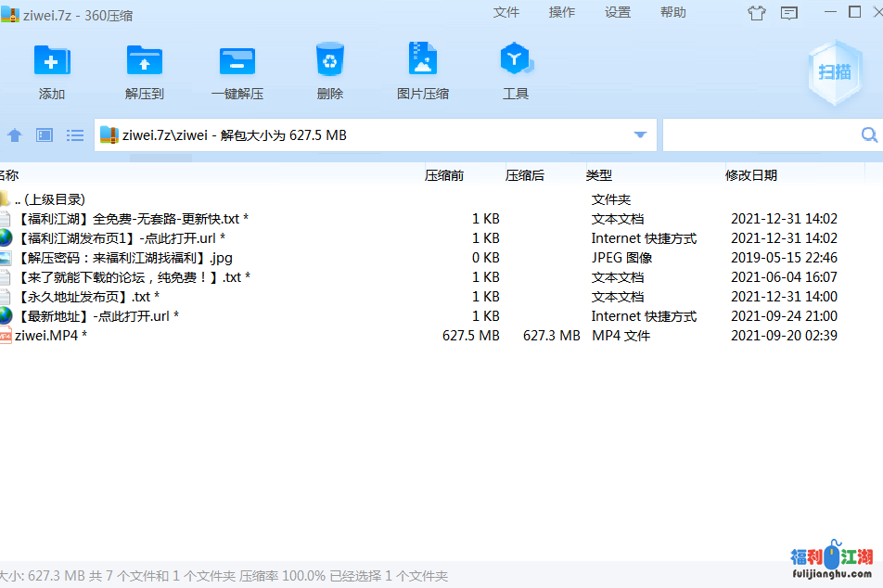Open the 文件 (File) menu

tap(506, 12)
